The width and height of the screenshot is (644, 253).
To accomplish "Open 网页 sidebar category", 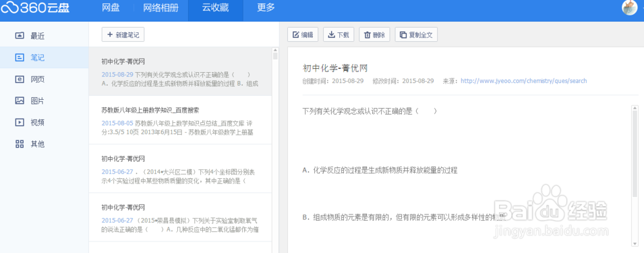I will click(x=44, y=79).
